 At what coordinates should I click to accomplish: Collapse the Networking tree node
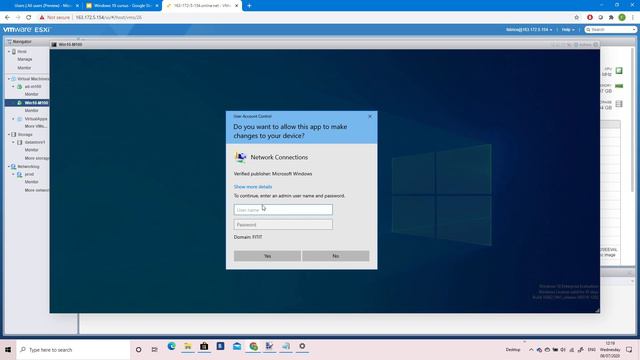9,167
